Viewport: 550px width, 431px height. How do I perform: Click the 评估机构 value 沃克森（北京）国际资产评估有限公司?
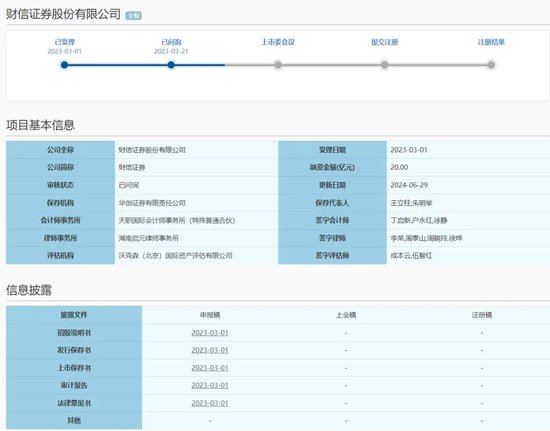coord(175,255)
